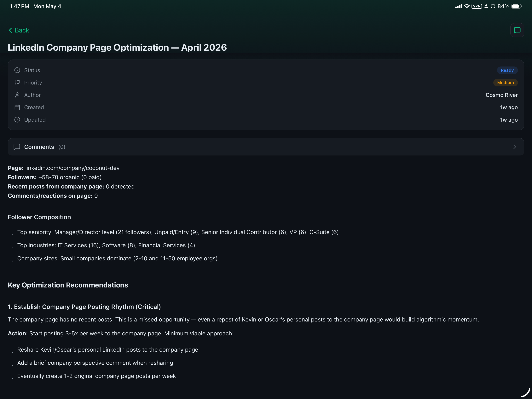The width and height of the screenshot is (532, 399).
Task: Tap the 84% battery percentage
Action: tap(503, 6)
